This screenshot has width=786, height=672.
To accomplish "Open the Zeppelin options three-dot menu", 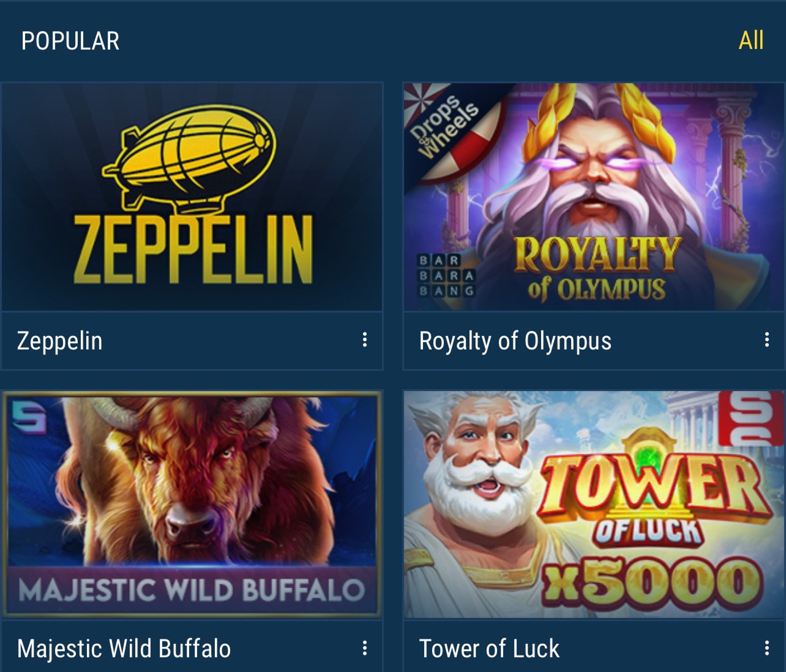I will 364,340.
